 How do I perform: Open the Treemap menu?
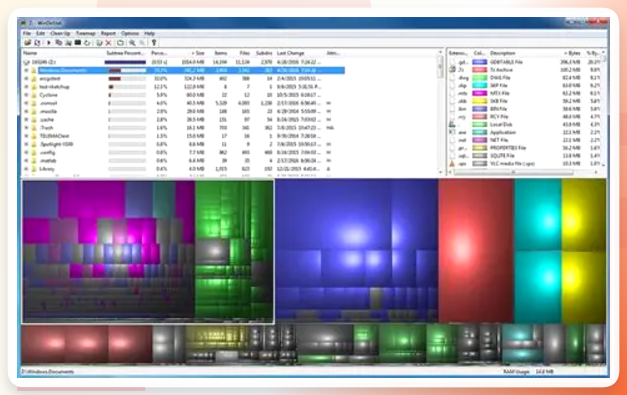(86, 33)
